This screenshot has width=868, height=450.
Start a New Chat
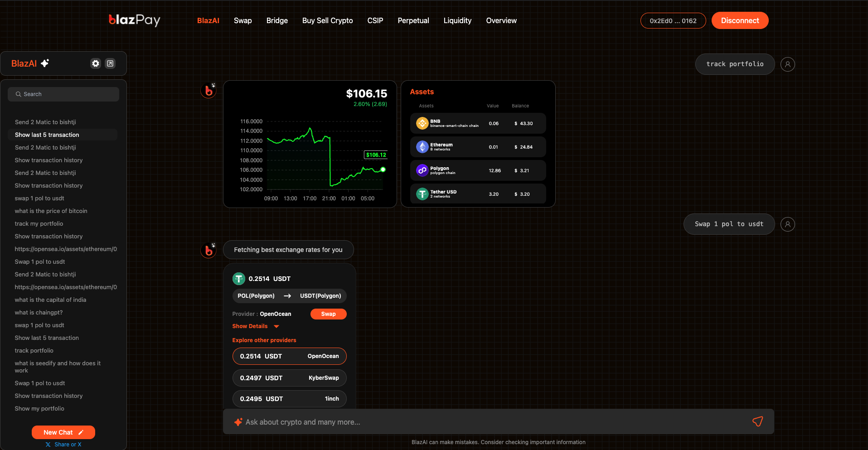[x=63, y=432]
